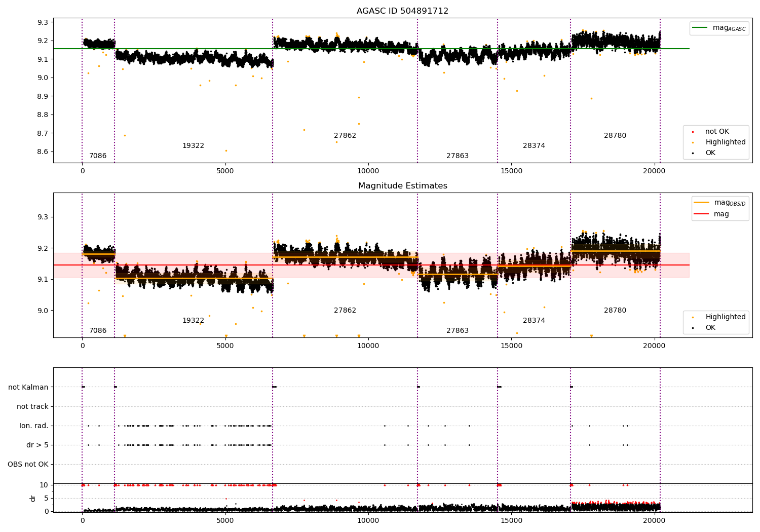Click obsid label 19322 in Magnitude Estimates plot

click(x=193, y=321)
